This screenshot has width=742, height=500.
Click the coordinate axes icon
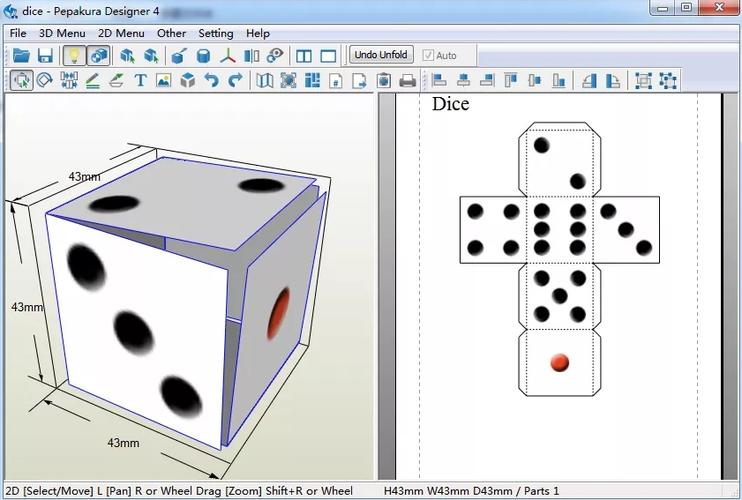228,56
